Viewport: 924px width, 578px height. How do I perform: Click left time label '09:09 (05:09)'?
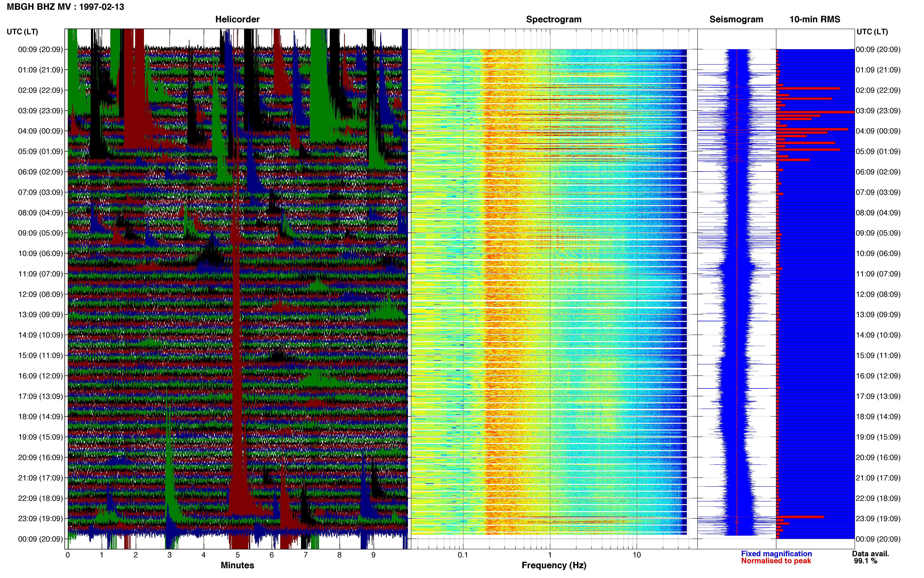(x=41, y=233)
